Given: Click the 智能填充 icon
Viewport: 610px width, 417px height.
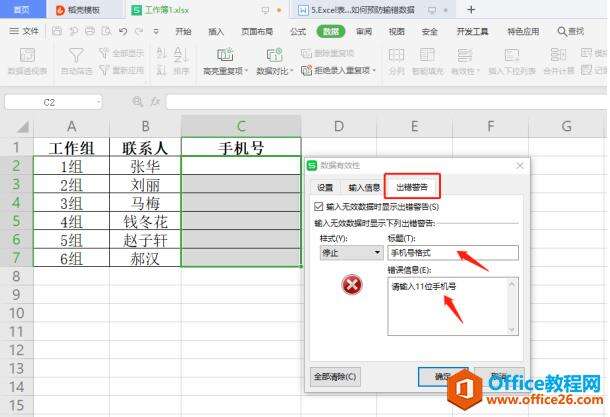Looking at the screenshot, I should [x=427, y=55].
